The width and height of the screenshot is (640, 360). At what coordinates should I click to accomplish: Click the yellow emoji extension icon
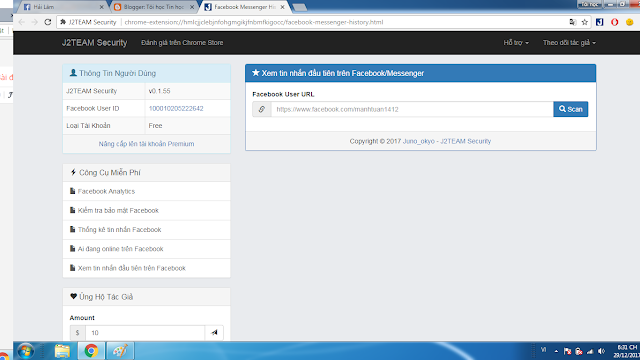click(x=629, y=22)
